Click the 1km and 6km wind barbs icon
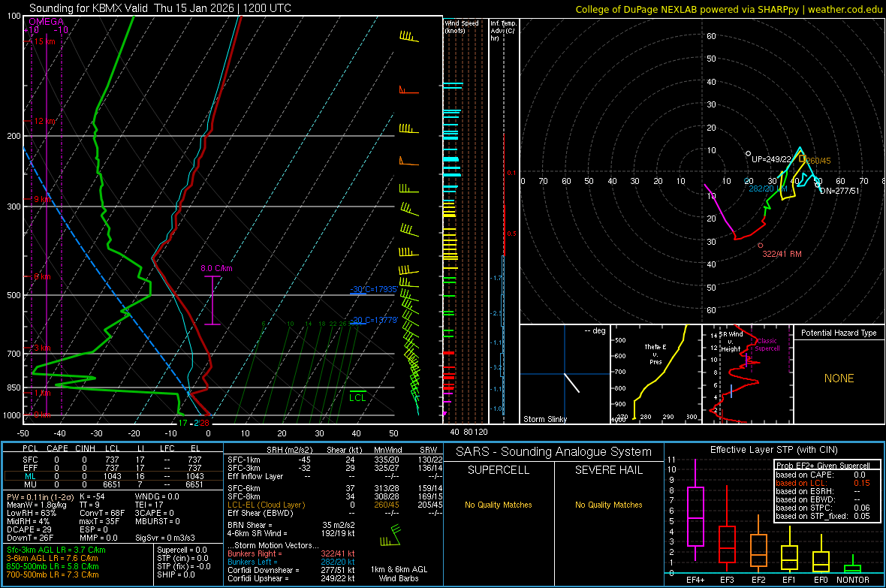886x588 pixels. pos(390,535)
